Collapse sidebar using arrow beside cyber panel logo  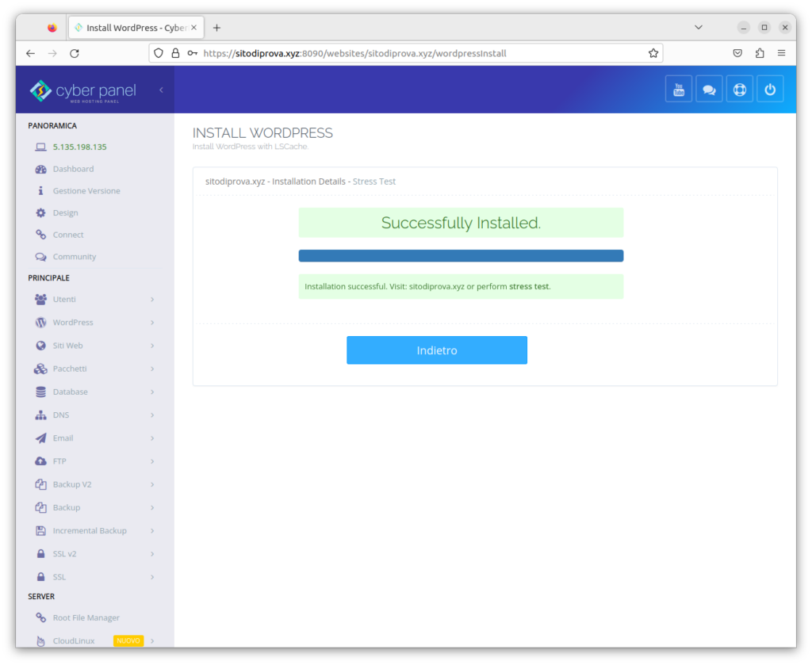(161, 90)
